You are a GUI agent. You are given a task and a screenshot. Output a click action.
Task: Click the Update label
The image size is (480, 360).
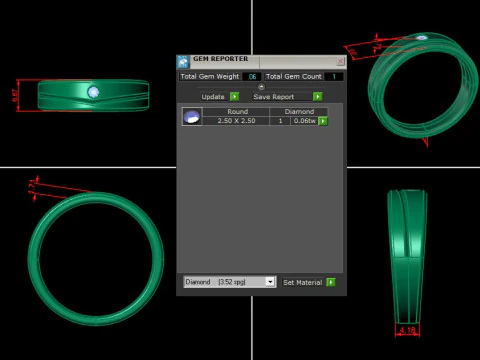click(x=213, y=97)
